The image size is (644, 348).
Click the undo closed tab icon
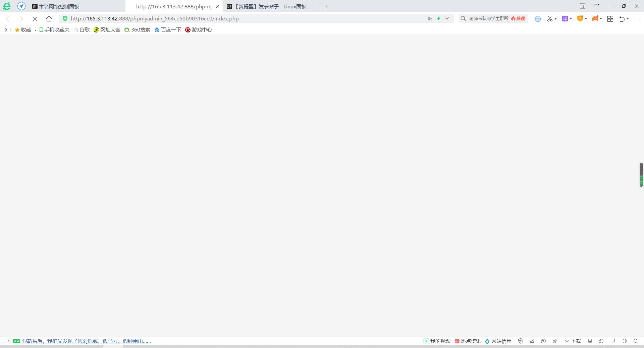(x=622, y=19)
